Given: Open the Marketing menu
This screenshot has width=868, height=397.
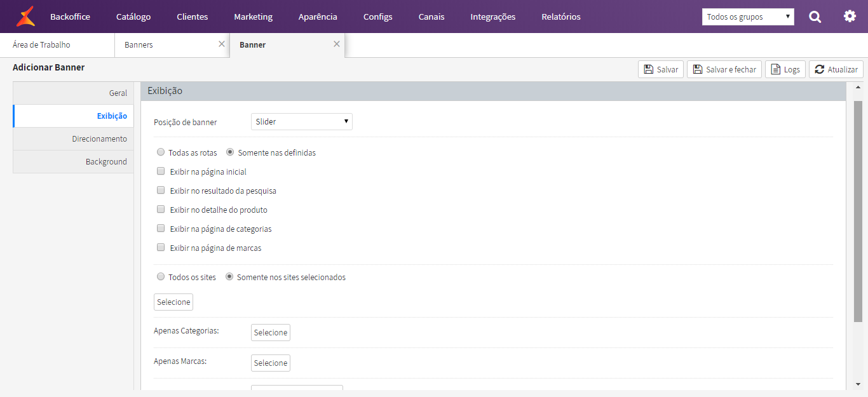Looking at the screenshot, I should tap(253, 17).
